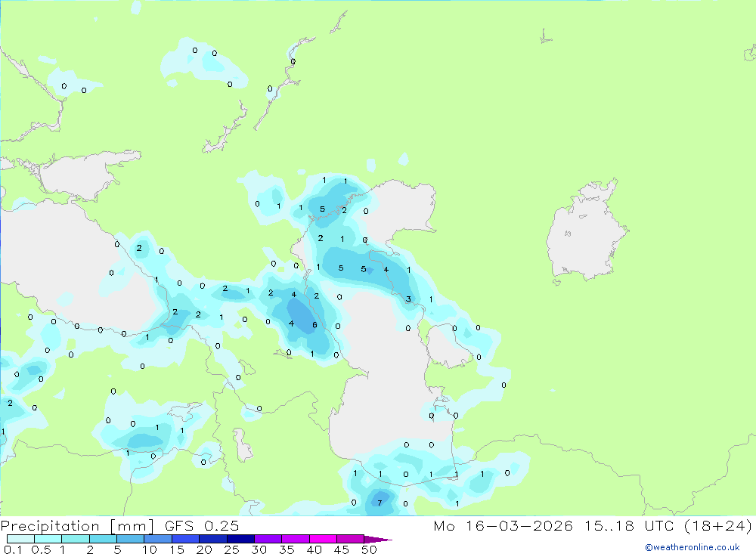Select the 2–5 mm legend color segment
The width and height of the screenshot is (756, 554).
point(103,539)
